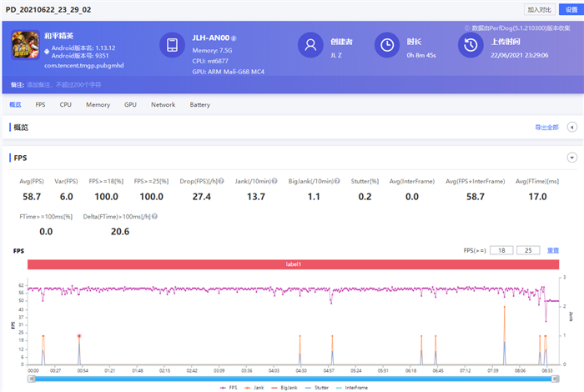
Task: Click the export all link
Action: click(546, 128)
